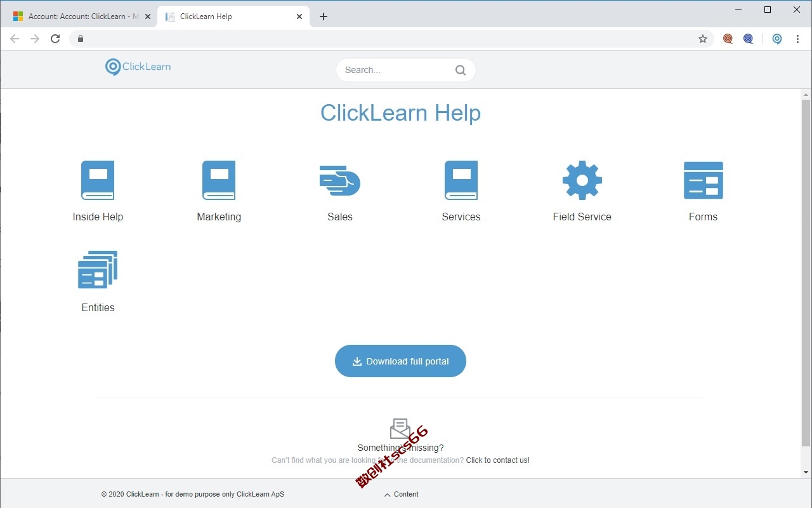Reload the page
This screenshot has height=508, width=812.
pos(55,39)
